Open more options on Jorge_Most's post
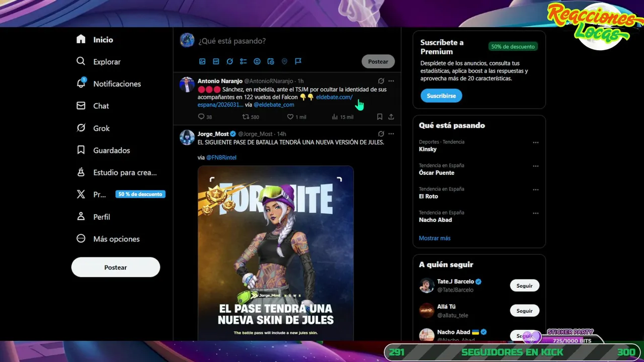 click(391, 134)
